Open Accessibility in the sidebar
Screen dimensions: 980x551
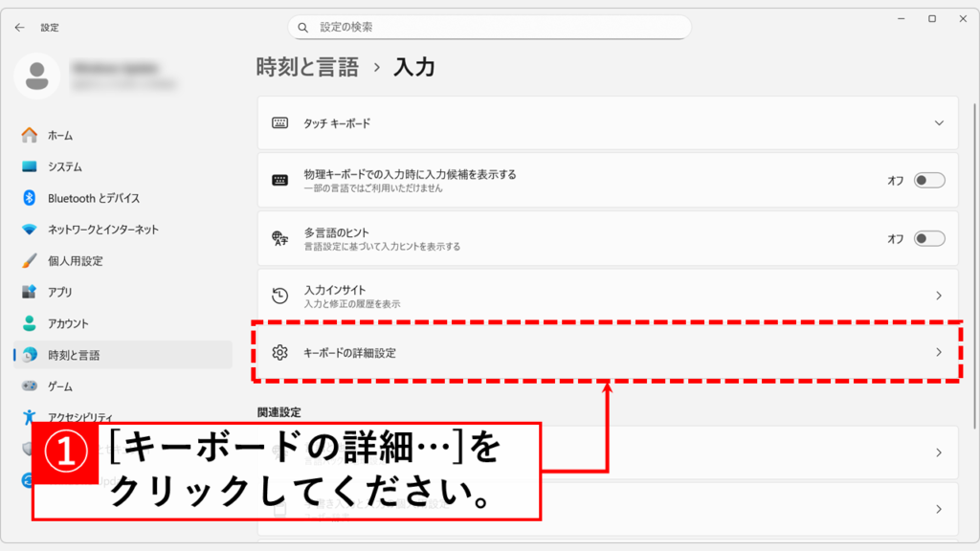coord(80,417)
